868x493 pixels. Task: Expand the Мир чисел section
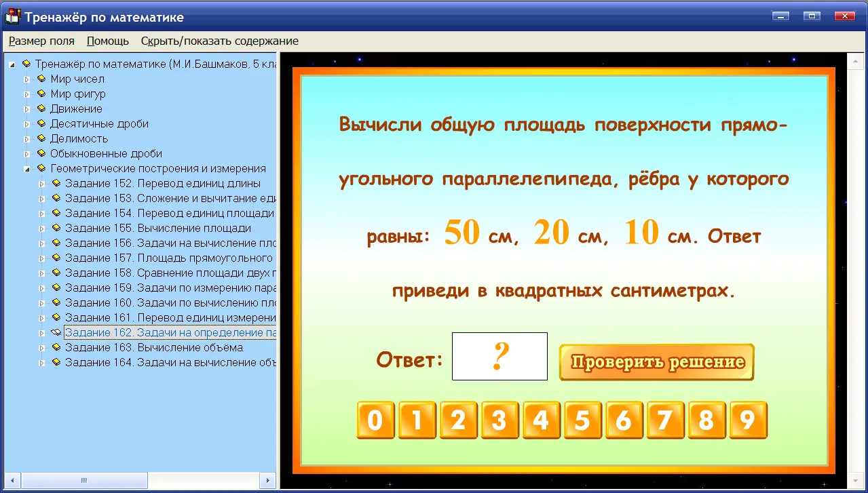coord(27,79)
